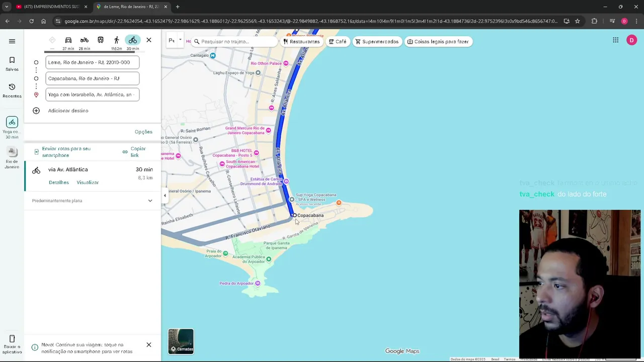Open the Google Maps hamburger menu
The image size is (644, 362).
tap(12, 41)
